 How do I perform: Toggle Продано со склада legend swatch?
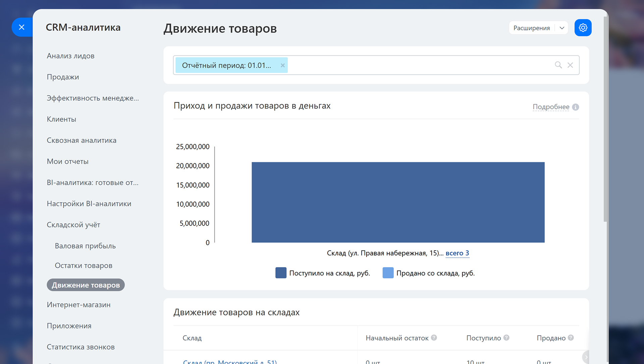point(388,273)
